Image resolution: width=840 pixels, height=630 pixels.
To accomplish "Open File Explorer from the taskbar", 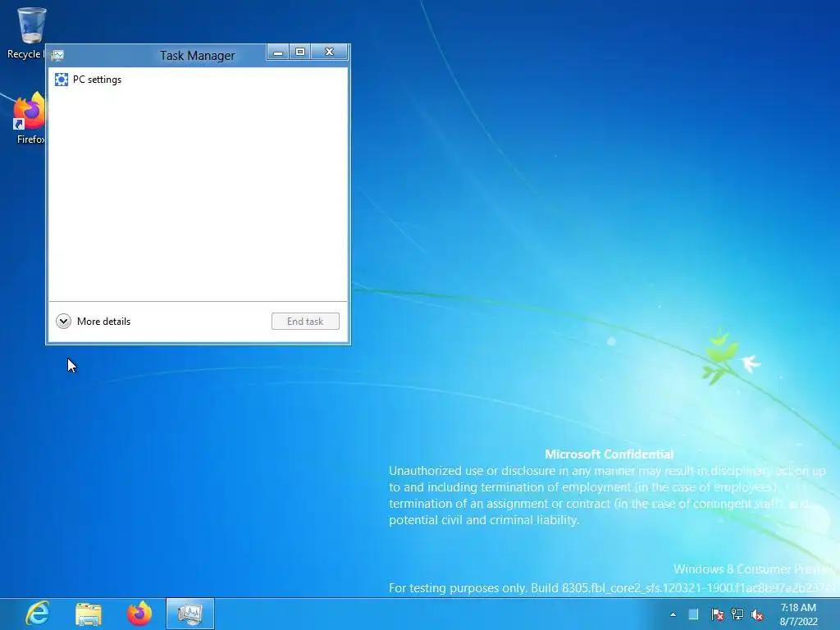I will (89, 614).
